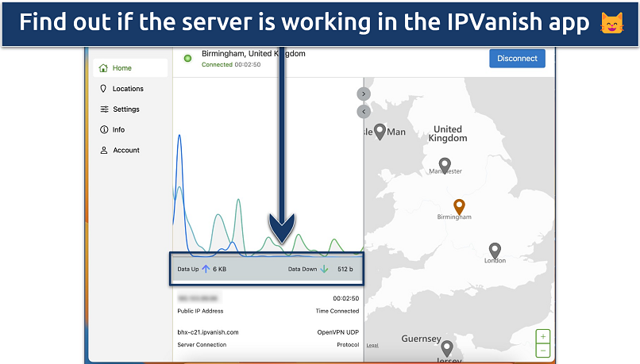The width and height of the screenshot is (640, 364).
Task: Click the Settings sliders icon
Action: (x=104, y=109)
